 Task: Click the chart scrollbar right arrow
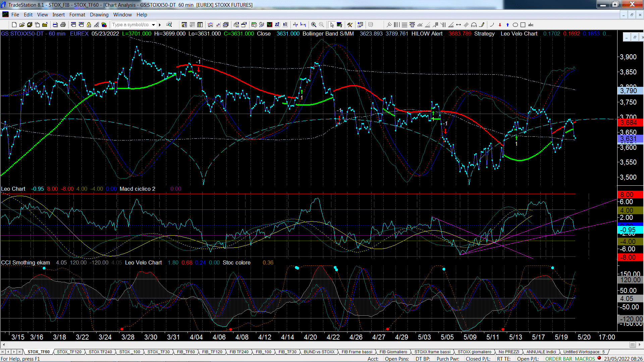pos(640,345)
